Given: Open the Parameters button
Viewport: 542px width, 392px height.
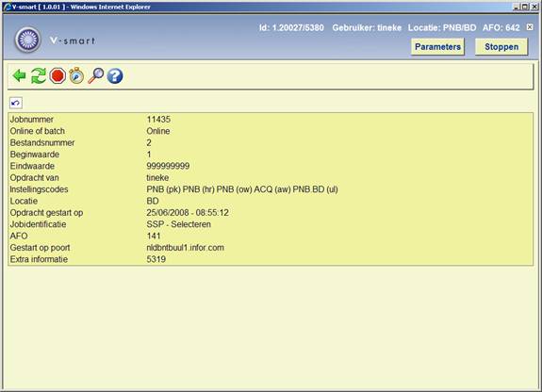Looking at the screenshot, I should click(x=437, y=47).
